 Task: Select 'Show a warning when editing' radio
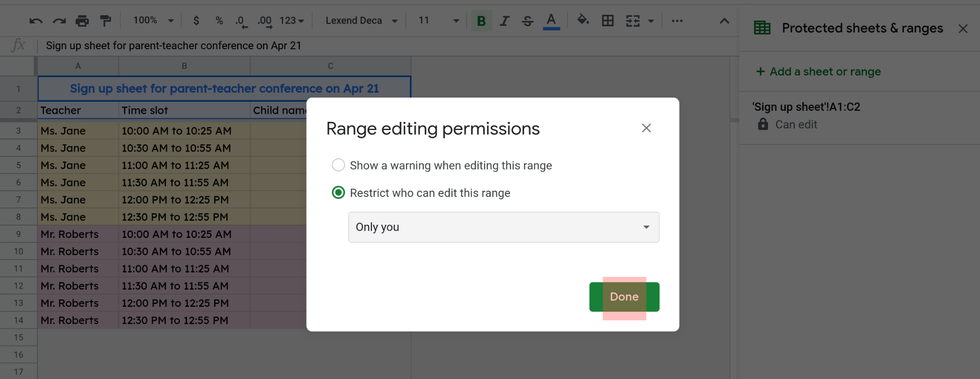coord(338,165)
